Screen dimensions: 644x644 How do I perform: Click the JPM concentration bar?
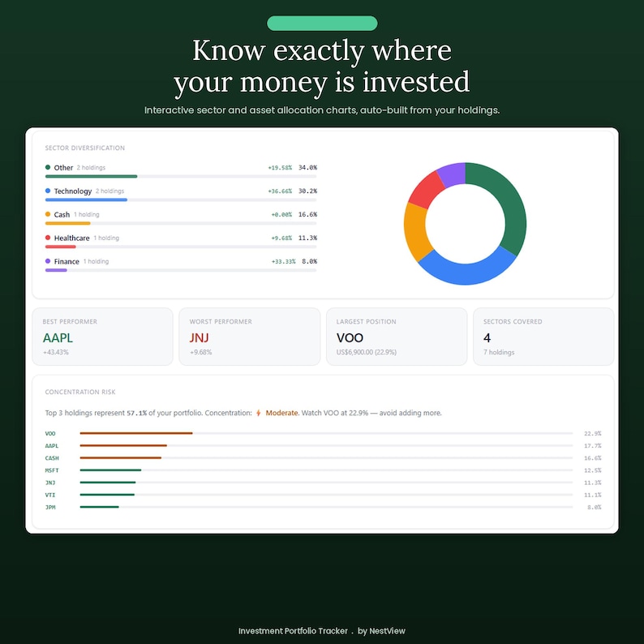[x=100, y=507]
